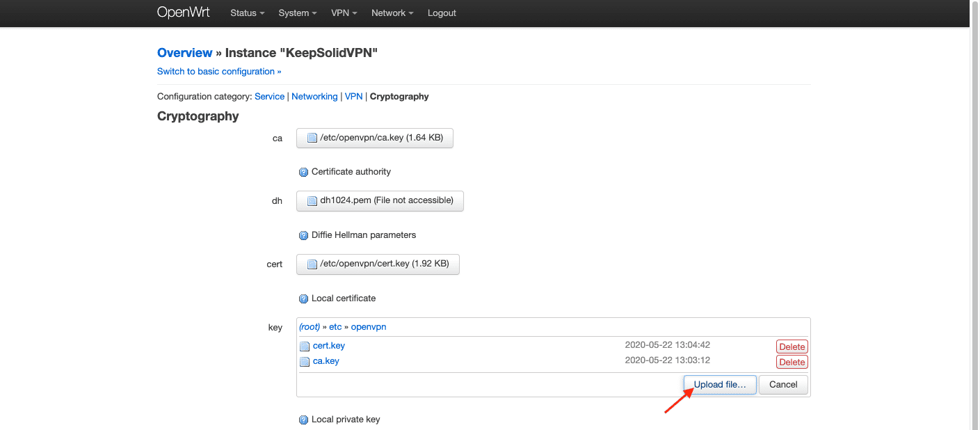Viewport: 980px width, 430px height.
Task: Click the cert.key file icon
Action: click(x=305, y=346)
